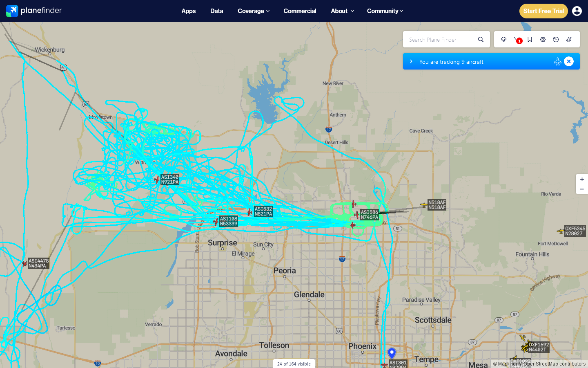Select the red plane below label ASI586

[x=353, y=225]
